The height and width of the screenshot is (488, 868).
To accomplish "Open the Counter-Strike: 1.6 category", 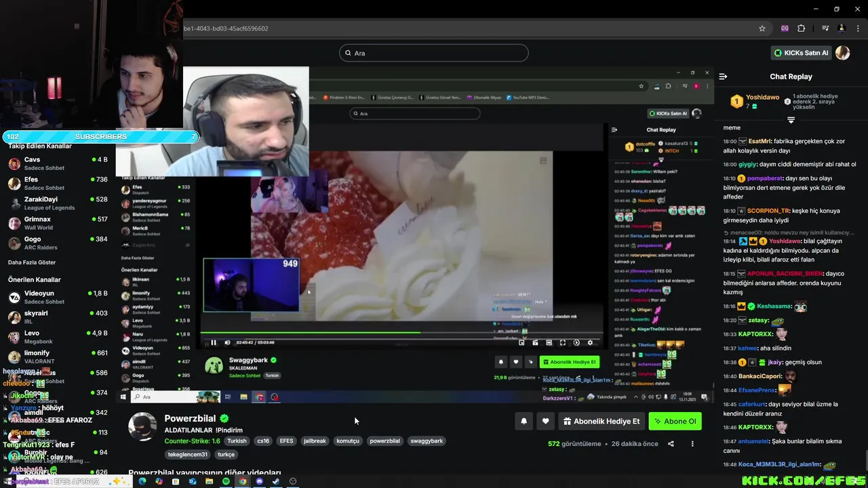I will (x=192, y=441).
